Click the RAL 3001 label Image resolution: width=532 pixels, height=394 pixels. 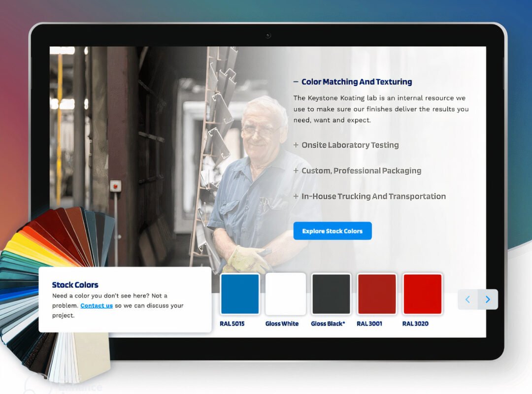[x=369, y=324]
